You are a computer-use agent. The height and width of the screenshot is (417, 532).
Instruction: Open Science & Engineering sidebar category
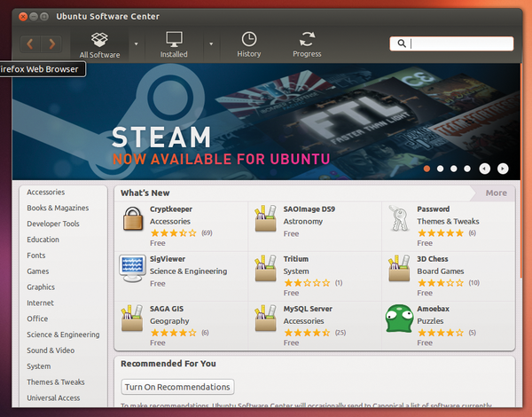click(x=63, y=334)
